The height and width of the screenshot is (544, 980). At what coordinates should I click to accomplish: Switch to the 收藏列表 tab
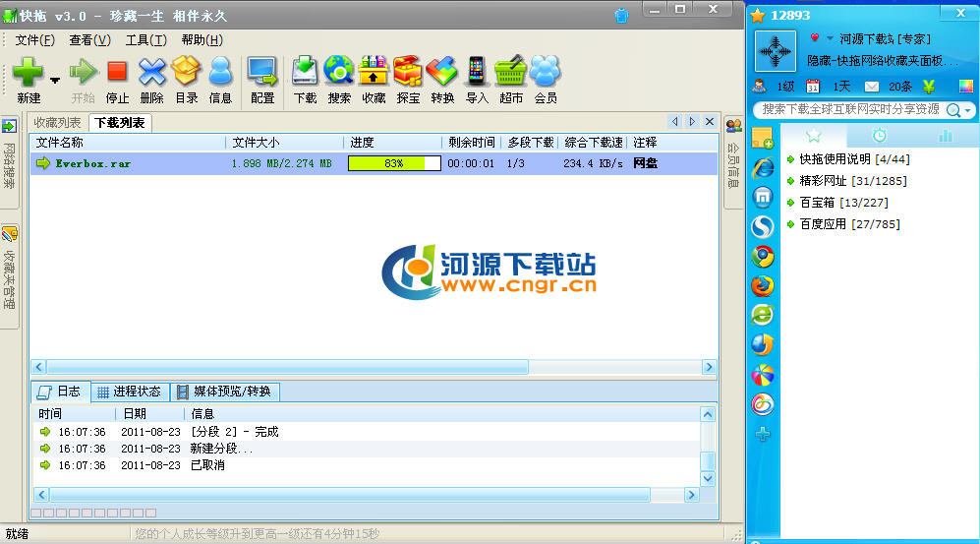(x=57, y=123)
